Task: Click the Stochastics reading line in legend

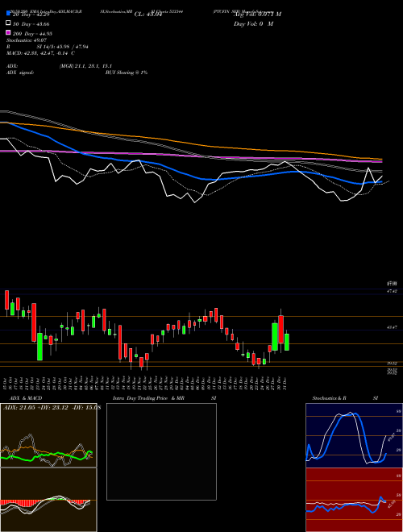Action: point(26,40)
